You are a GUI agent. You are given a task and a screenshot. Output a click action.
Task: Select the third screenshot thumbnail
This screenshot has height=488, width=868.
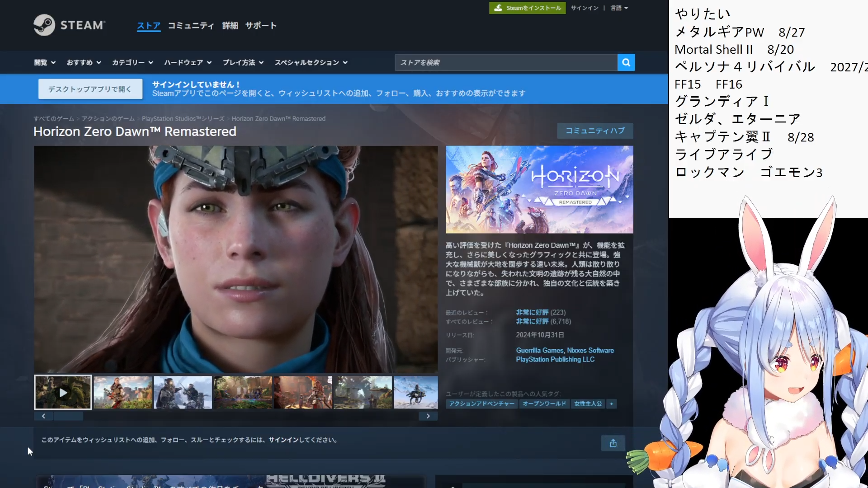[183, 392]
